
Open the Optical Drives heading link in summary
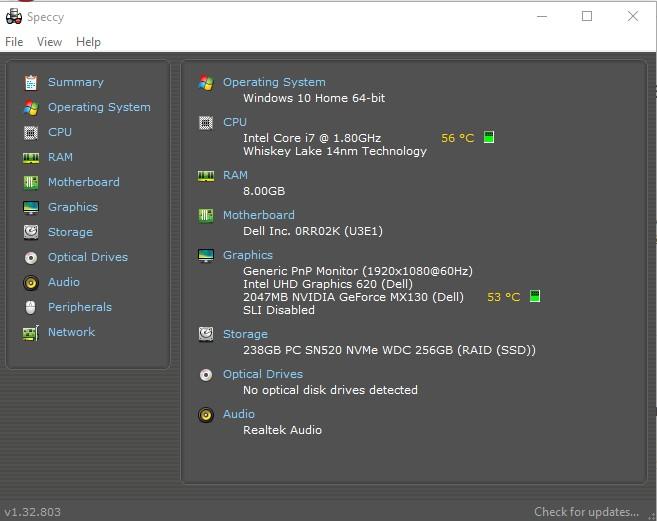(263, 374)
